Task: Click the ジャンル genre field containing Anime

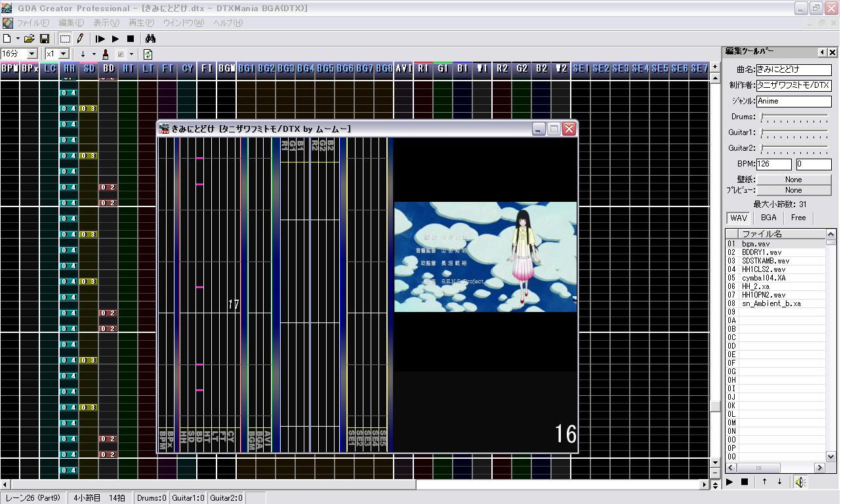Action: (x=794, y=102)
